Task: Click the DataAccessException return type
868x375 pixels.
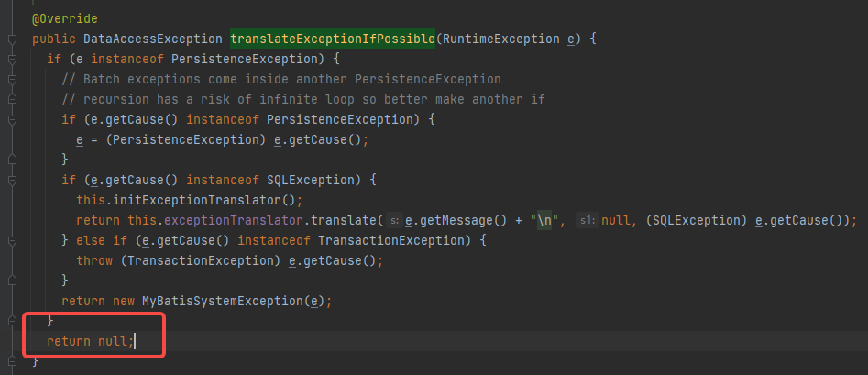Action: pos(152,39)
